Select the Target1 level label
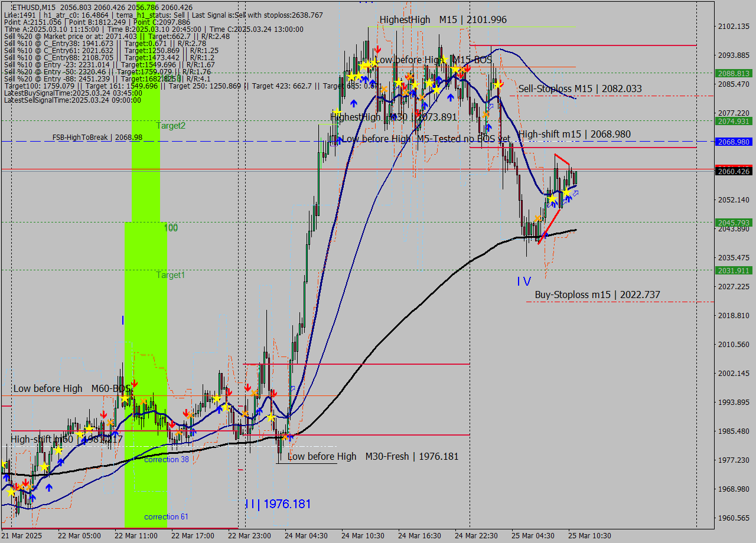Viewport: 756px width, 543px height. tap(171, 275)
